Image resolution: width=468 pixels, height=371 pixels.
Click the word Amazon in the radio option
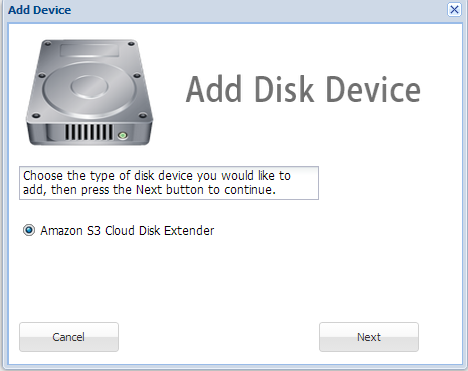click(61, 231)
